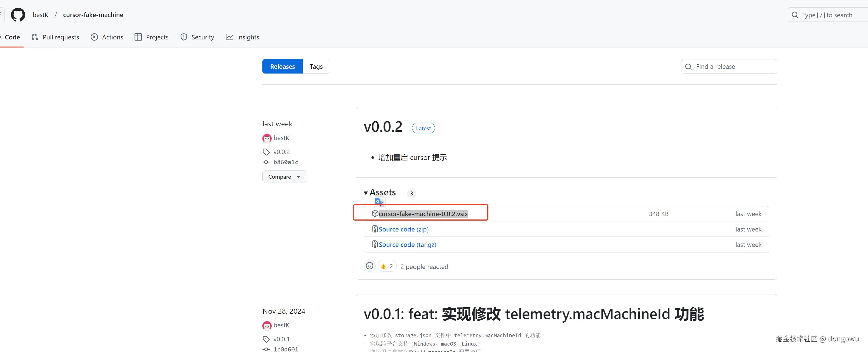Collapse the Assets section
868x352 pixels.
pyautogui.click(x=366, y=193)
